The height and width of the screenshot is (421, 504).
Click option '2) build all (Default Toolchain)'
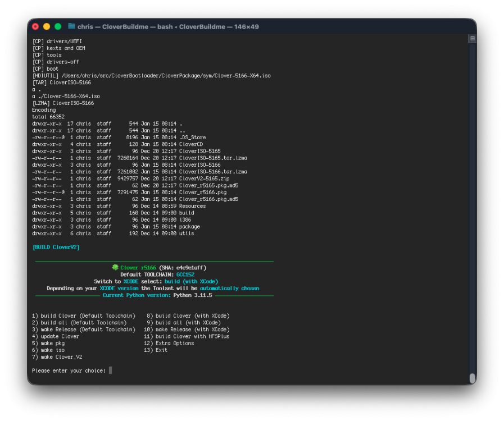79,322
